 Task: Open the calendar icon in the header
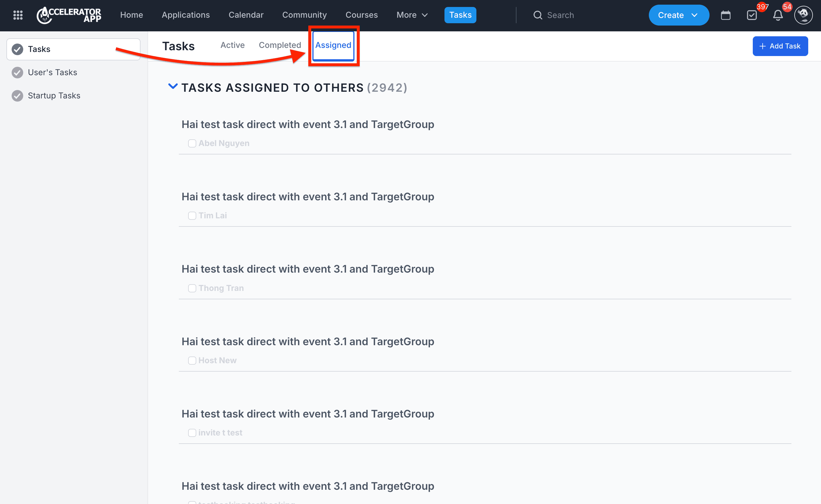(x=725, y=15)
